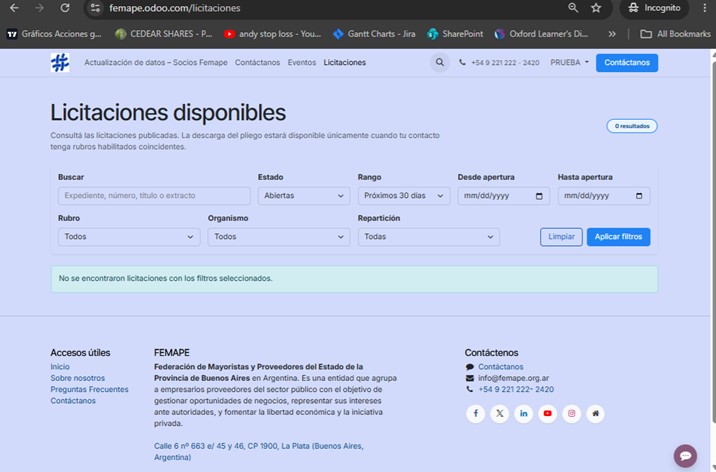Screen dimensions: 716x472
Task: Open CEDEAR SHARES bookmark
Action: (x=163, y=34)
